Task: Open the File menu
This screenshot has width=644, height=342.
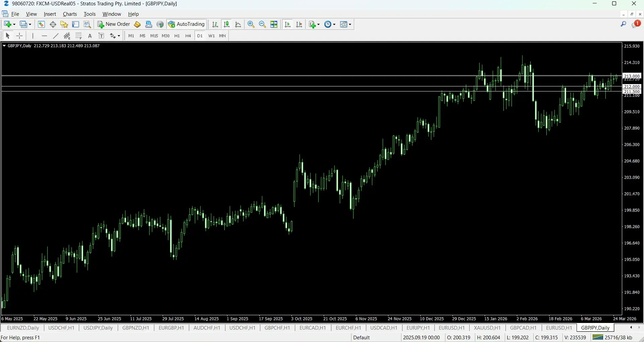Action: tap(15, 14)
